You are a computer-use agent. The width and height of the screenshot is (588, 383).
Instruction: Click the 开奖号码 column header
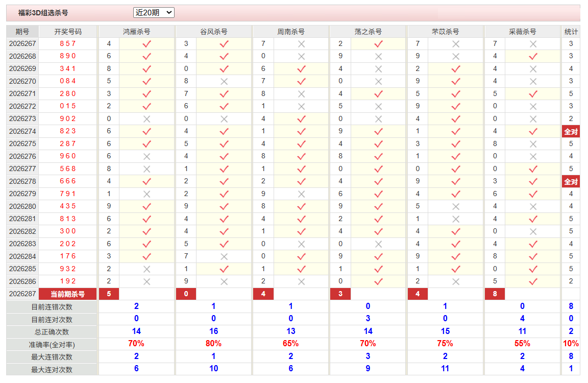tap(68, 32)
